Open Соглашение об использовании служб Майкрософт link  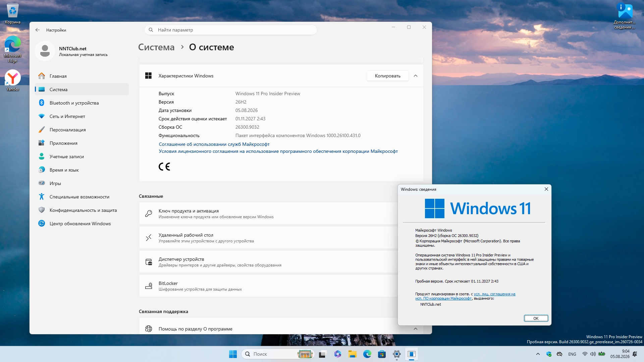coord(214,144)
